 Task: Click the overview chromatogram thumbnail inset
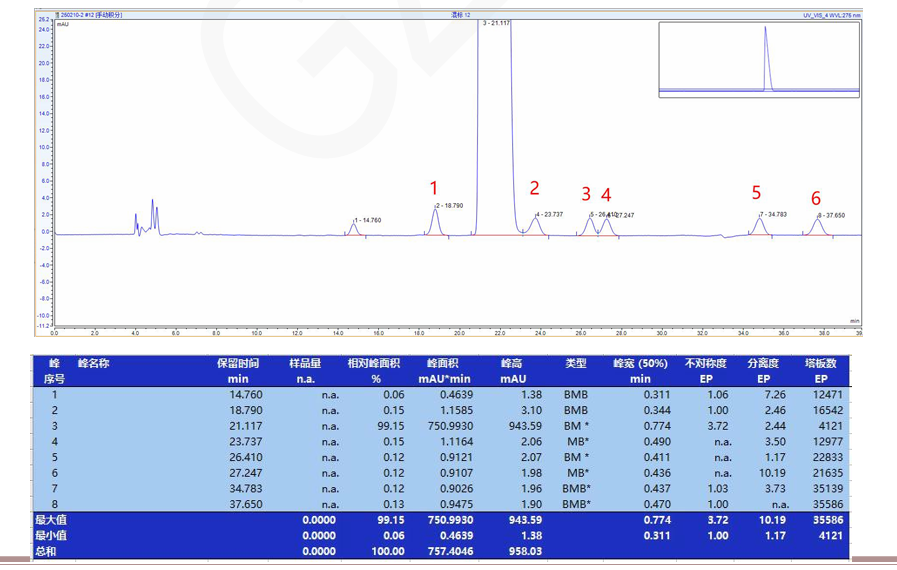759,60
